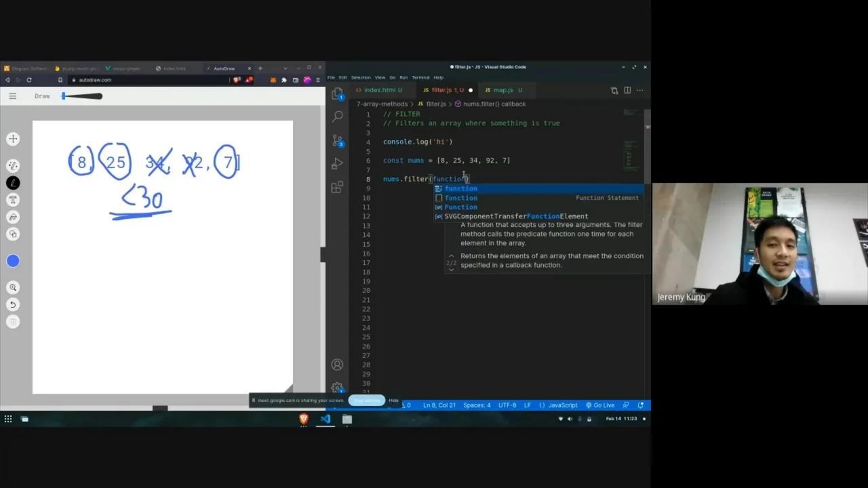Open the Search panel in VS Code
This screenshot has width=868, height=488.
point(337,116)
